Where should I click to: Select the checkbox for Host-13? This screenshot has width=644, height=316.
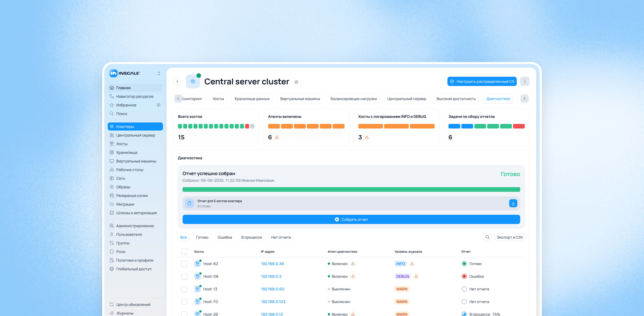(x=184, y=289)
